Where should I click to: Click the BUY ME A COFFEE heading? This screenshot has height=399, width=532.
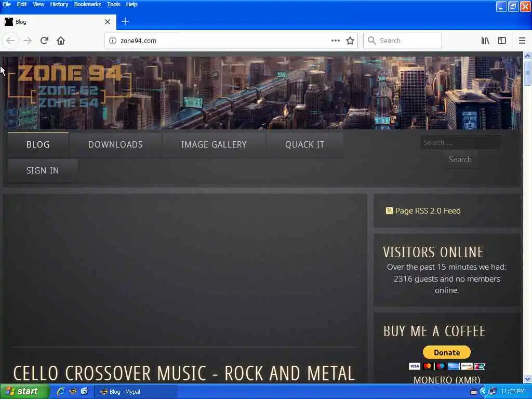click(x=434, y=331)
